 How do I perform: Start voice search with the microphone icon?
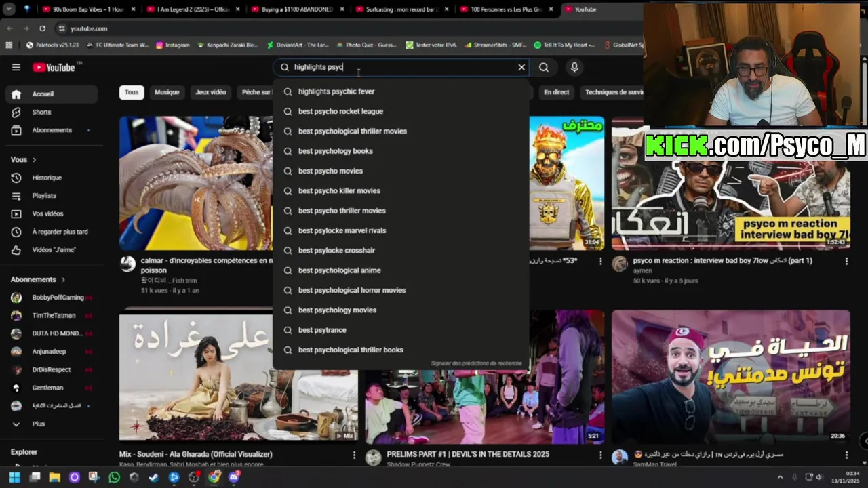(x=574, y=67)
